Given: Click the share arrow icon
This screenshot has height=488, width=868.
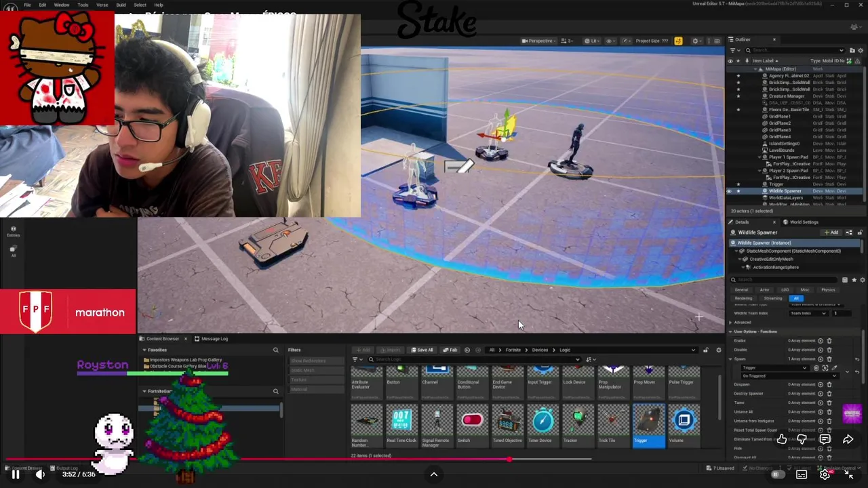Looking at the screenshot, I should 848,440.
